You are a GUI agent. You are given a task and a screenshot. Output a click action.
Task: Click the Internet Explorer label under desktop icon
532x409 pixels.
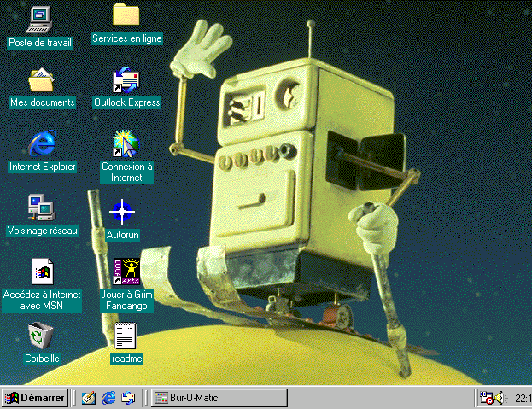(x=43, y=167)
